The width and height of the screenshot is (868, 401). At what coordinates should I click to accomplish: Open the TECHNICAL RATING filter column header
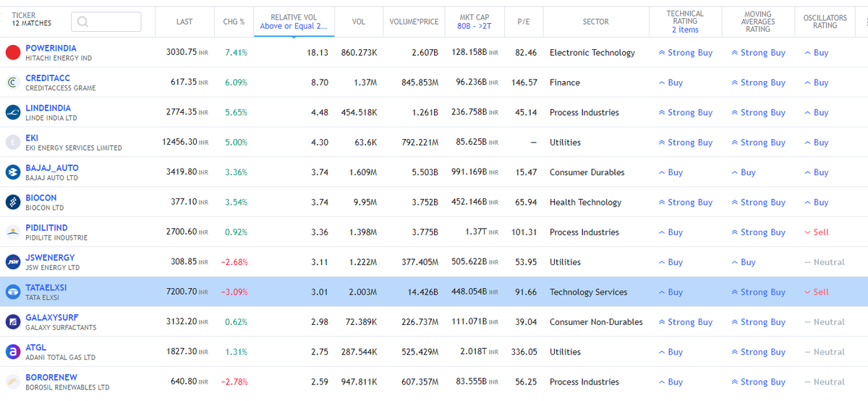[685, 22]
